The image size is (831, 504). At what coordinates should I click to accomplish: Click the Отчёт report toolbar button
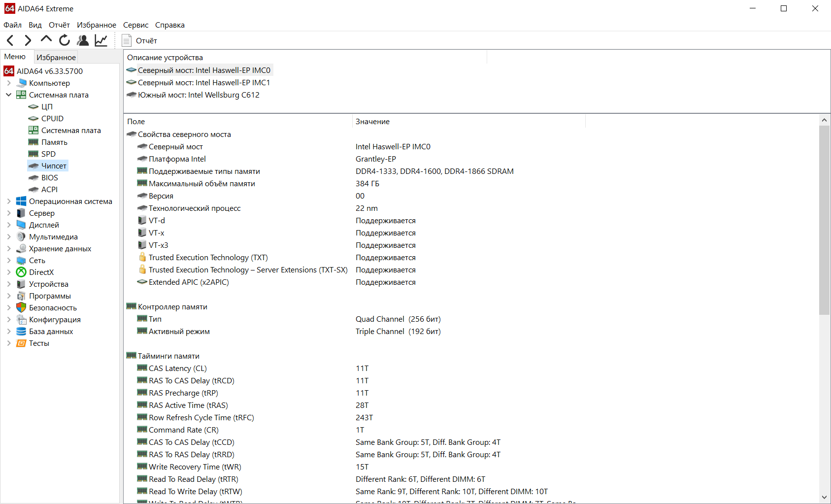tap(139, 40)
